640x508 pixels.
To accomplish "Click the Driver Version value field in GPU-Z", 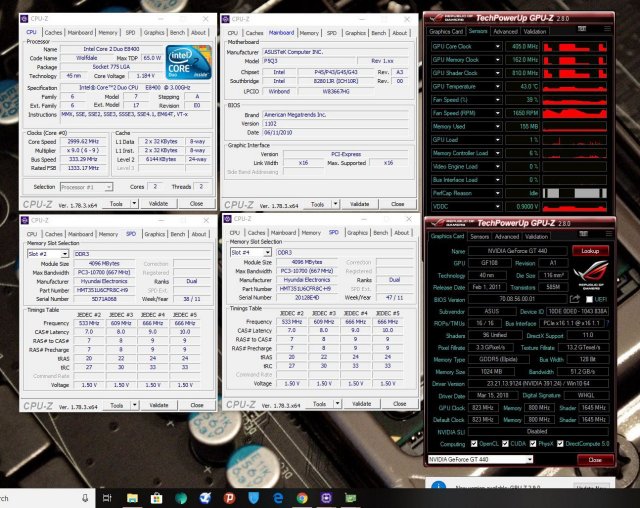I will 538,384.
